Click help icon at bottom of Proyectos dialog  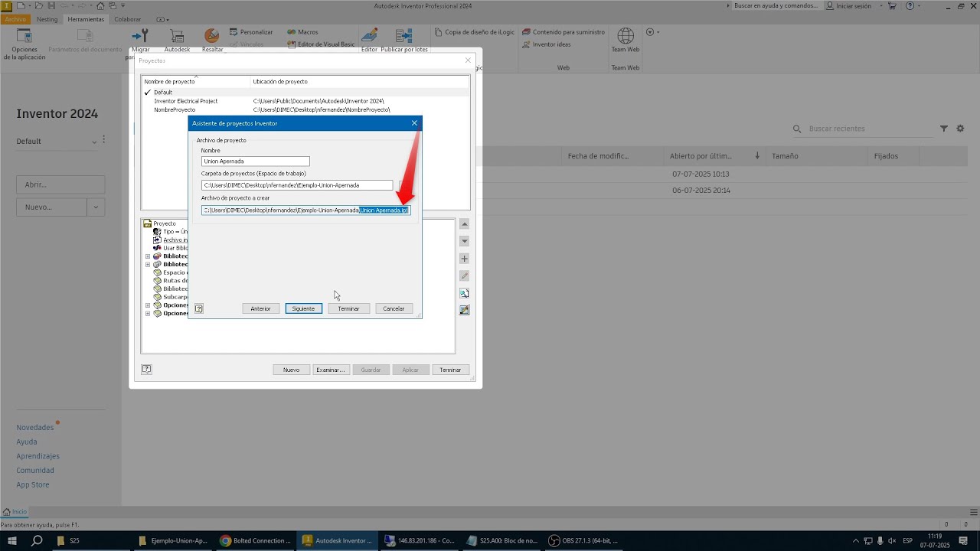pos(146,369)
